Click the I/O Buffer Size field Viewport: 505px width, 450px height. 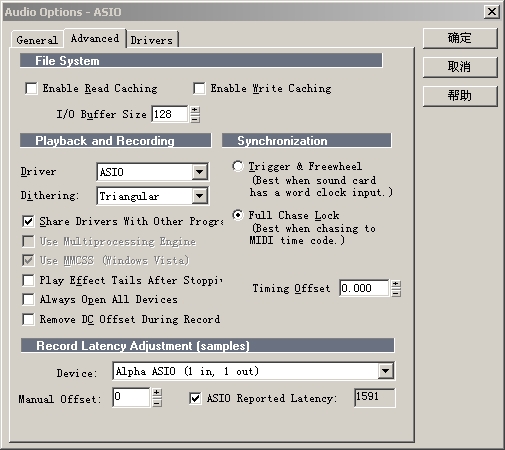click(x=169, y=114)
